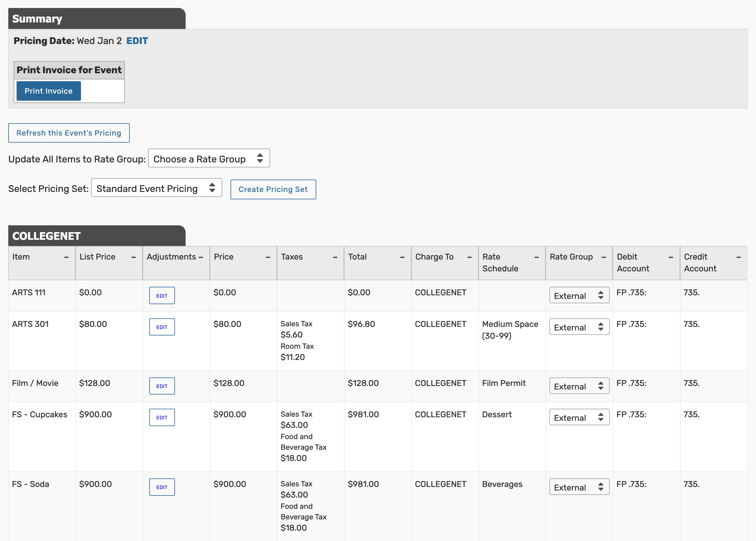Image resolution: width=756 pixels, height=541 pixels.
Task: Collapse the Taxes column minus icon
Action: click(x=335, y=257)
